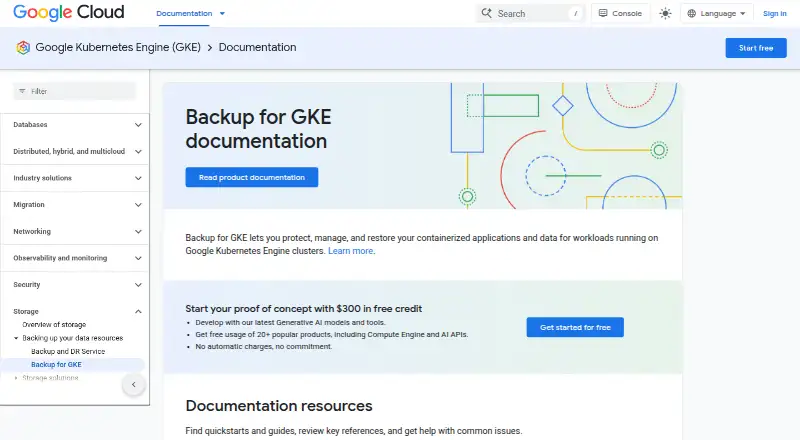The image size is (800, 440).
Task: Click the Start free button
Action: coord(756,48)
